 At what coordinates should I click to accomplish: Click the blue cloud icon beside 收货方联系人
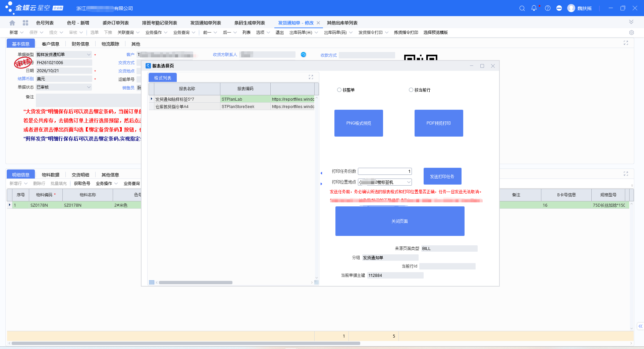click(303, 54)
